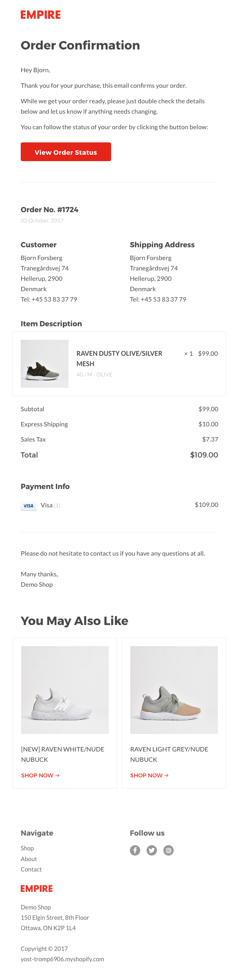Click the EMPIRE logo at top
The image size is (239, 980).
click(x=41, y=15)
